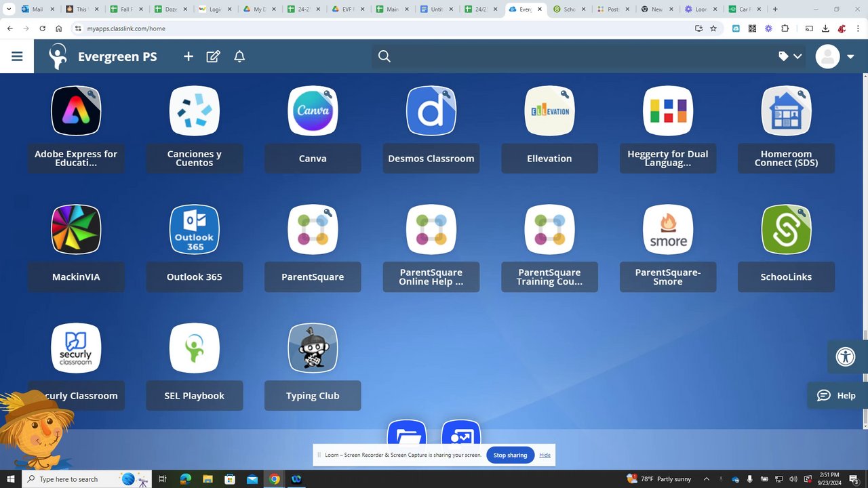Reload the page with refresh button
868x488 pixels.
(42, 28)
